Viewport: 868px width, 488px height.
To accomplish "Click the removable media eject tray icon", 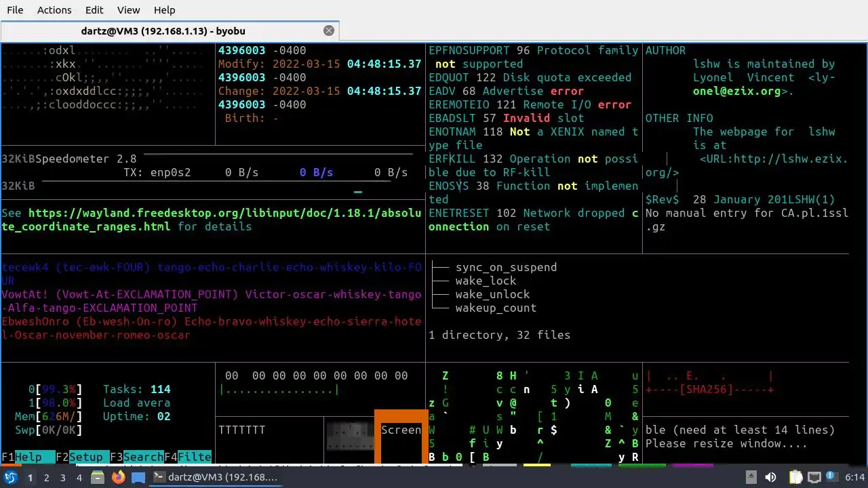I will tap(751, 477).
